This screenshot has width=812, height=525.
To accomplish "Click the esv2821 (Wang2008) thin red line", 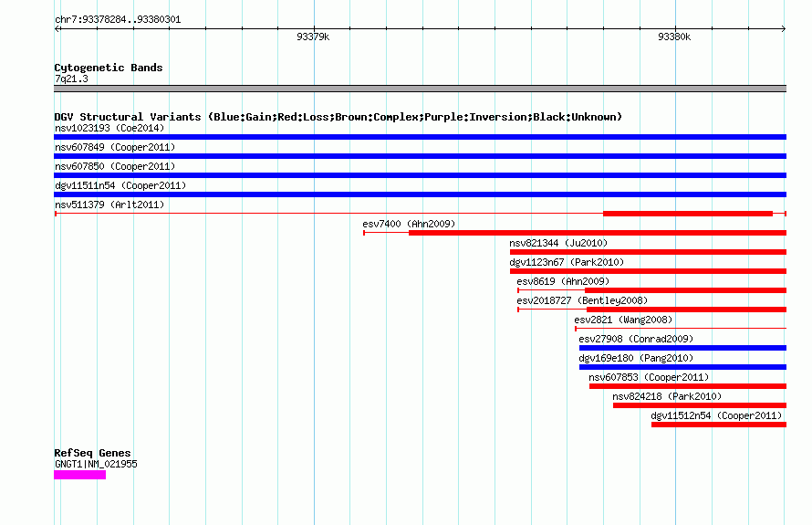I will pos(681,328).
